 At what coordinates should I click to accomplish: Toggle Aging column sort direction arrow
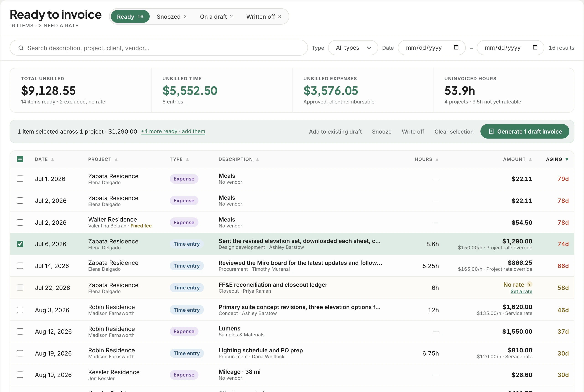pyautogui.click(x=567, y=160)
